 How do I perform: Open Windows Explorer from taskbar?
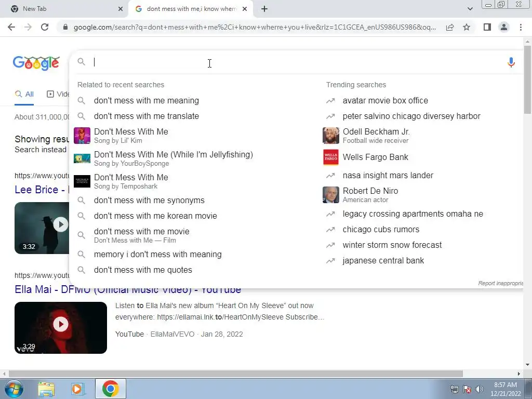(x=46, y=389)
